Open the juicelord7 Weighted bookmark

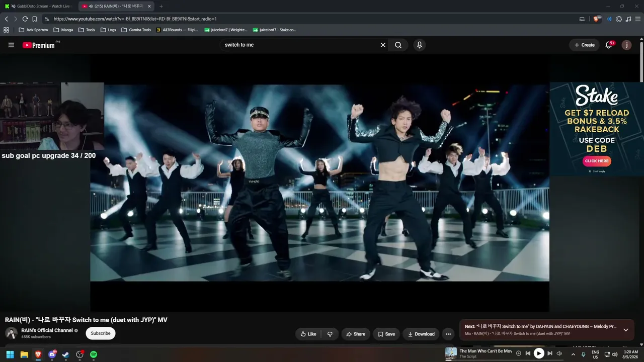(225, 30)
